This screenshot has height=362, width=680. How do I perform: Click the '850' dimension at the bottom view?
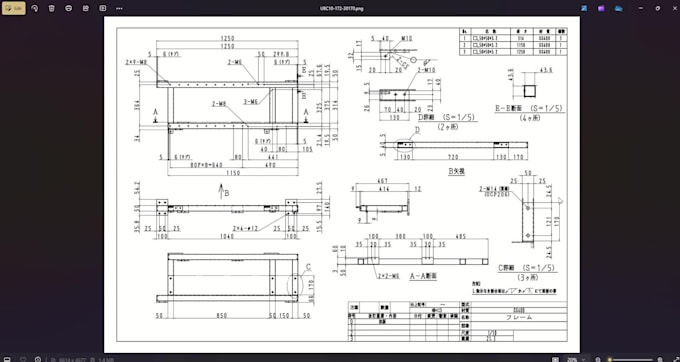click(x=222, y=316)
